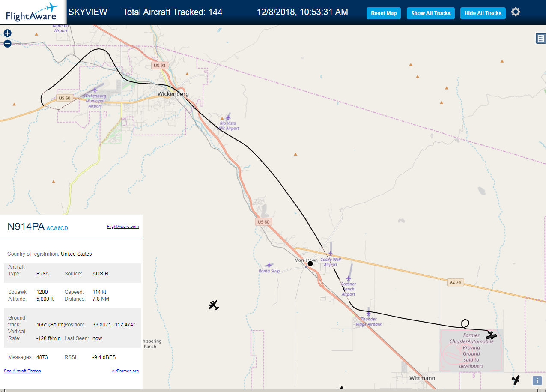Select the tracked aircraft near Chrysler Proving Ground
546x392 pixels.
[x=491, y=335]
